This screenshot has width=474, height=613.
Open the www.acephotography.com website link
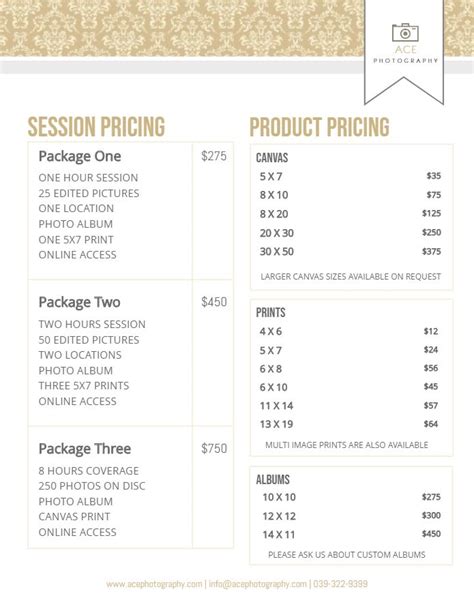(154, 584)
